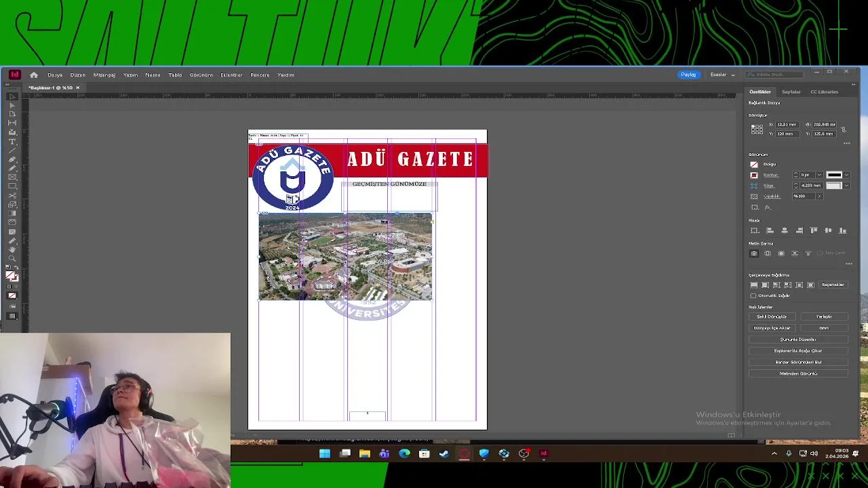Toggle constrain proportions link icon

tap(844, 129)
